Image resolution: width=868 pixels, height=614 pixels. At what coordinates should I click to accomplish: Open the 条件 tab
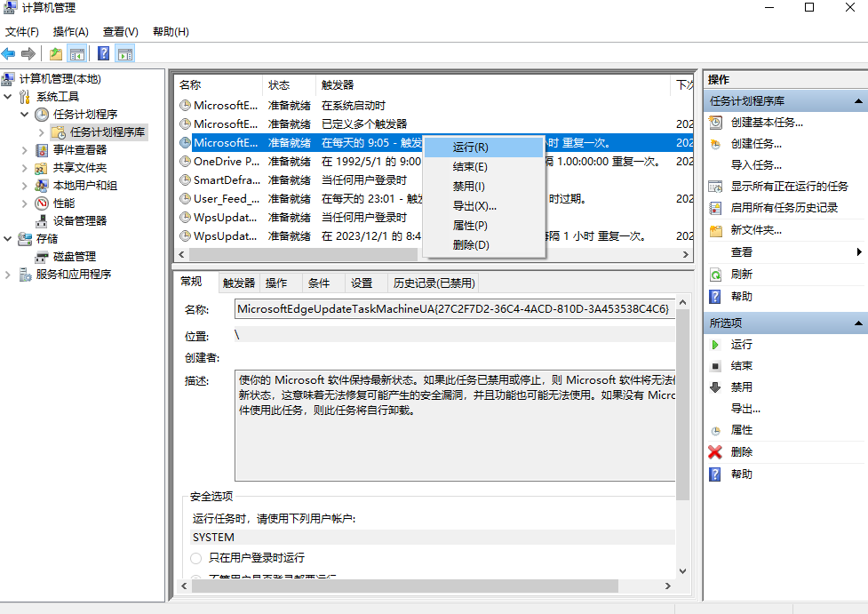(x=319, y=282)
